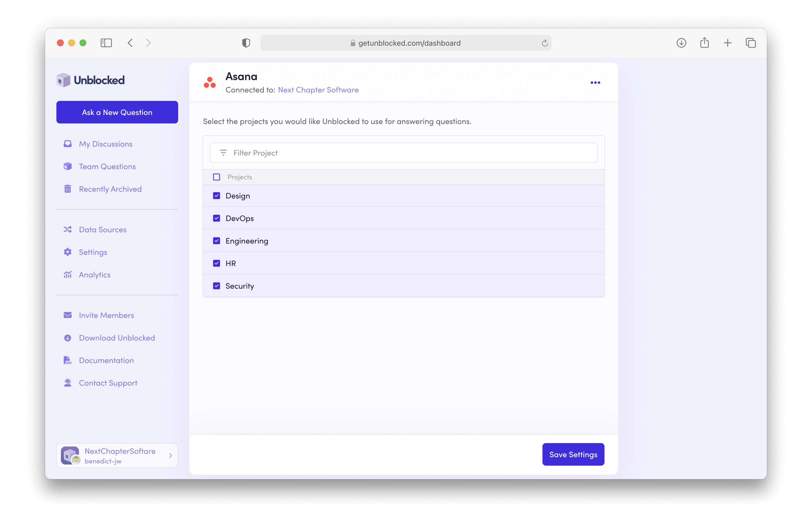Image resolution: width=812 pixels, height=513 pixels.
Task: Show Safari downloads
Action: [x=681, y=43]
